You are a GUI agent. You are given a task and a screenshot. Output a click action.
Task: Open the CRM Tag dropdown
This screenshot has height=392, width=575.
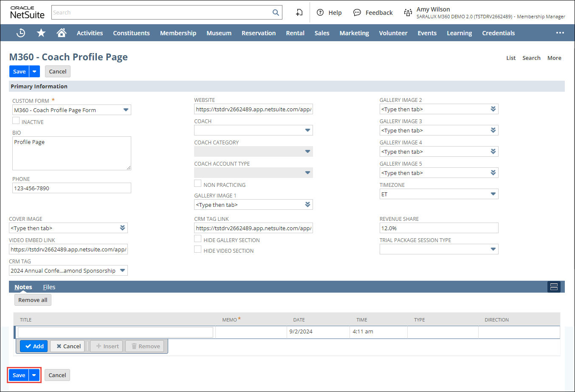[122, 271]
